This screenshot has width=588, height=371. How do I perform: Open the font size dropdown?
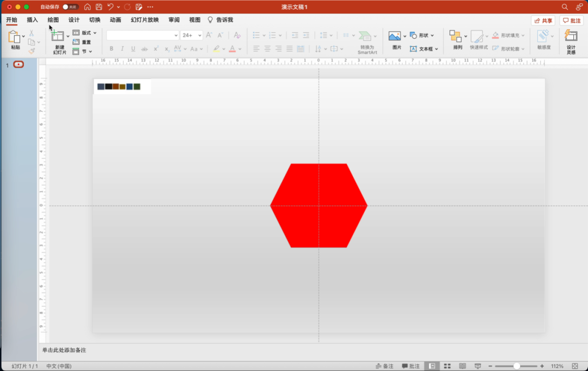[200, 35]
